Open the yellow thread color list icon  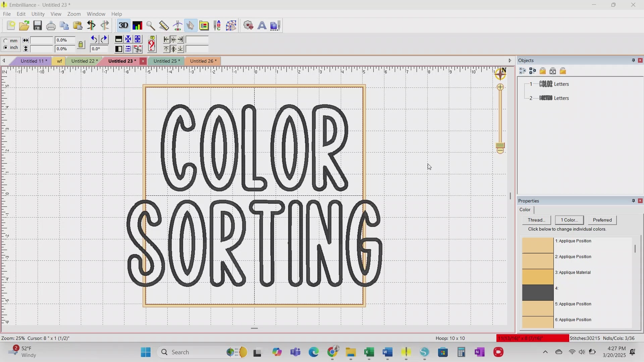[x=204, y=25]
